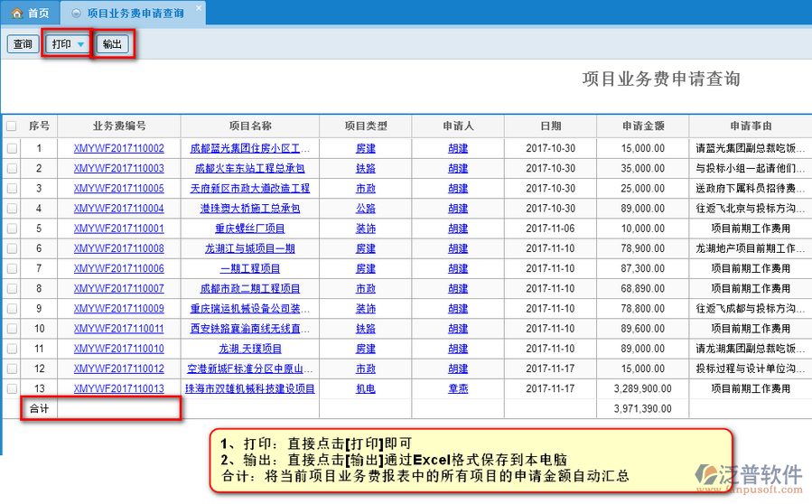Click the 查询 button
This screenshot has width=812, height=504.
click(x=22, y=44)
